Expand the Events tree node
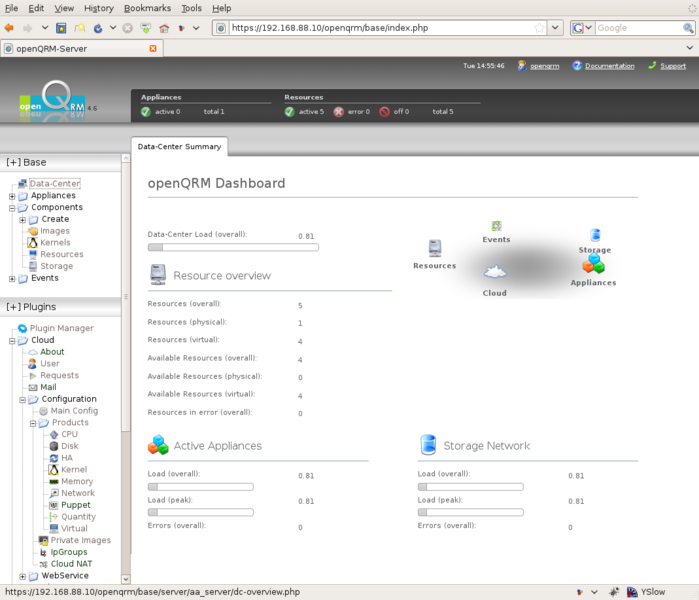Screen dimensions: 699x600 pos(12,278)
